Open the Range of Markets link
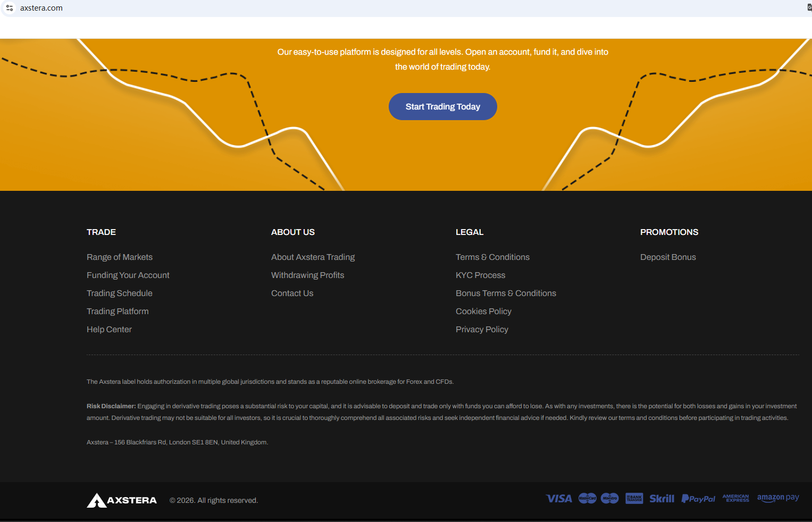 pyautogui.click(x=120, y=257)
